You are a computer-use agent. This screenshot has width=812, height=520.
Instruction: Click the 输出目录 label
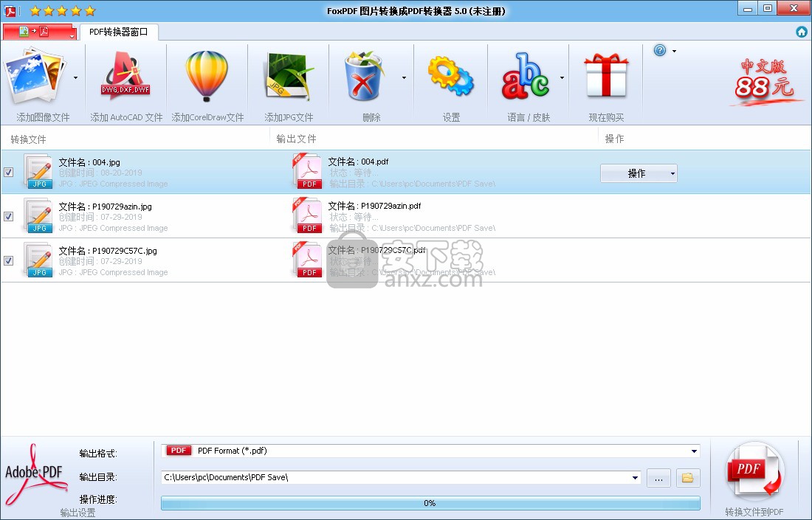[x=98, y=477]
